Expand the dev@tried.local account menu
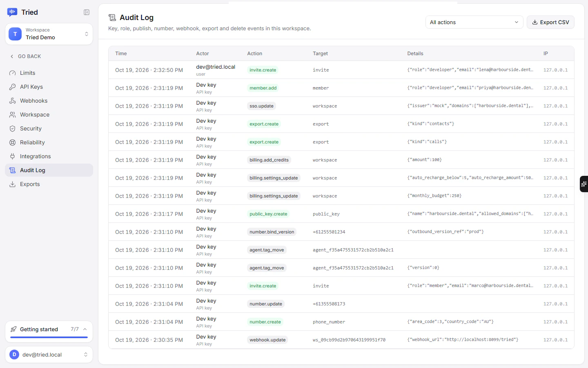Screen dimensions: 588x368 (49, 355)
